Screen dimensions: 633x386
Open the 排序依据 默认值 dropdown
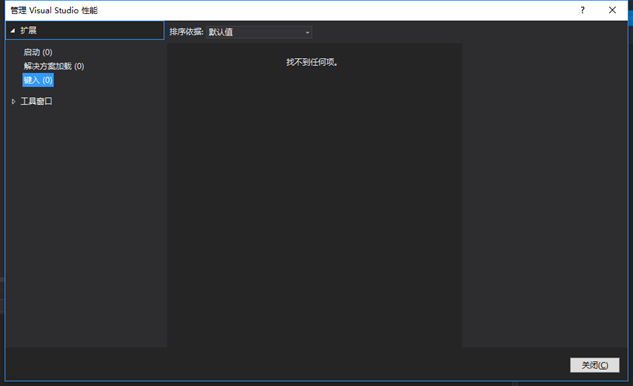pyautogui.click(x=259, y=32)
